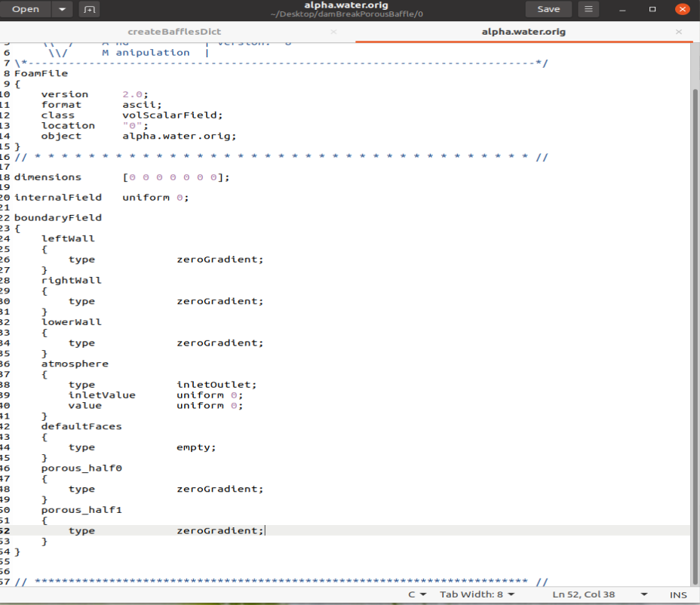Toggle the INS insert mode indicator
The height and width of the screenshot is (605, 700).
tap(678, 594)
